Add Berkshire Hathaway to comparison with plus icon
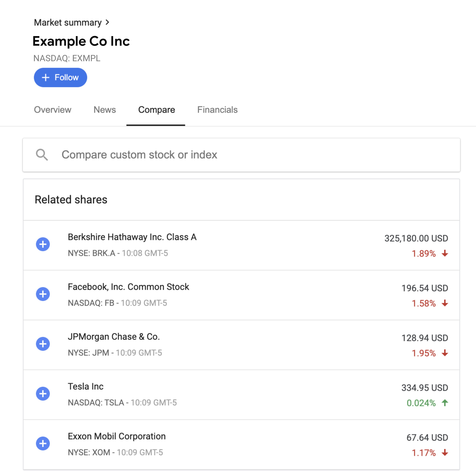Image resolution: width=476 pixels, height=476 pixels. (x=43, y=244)
